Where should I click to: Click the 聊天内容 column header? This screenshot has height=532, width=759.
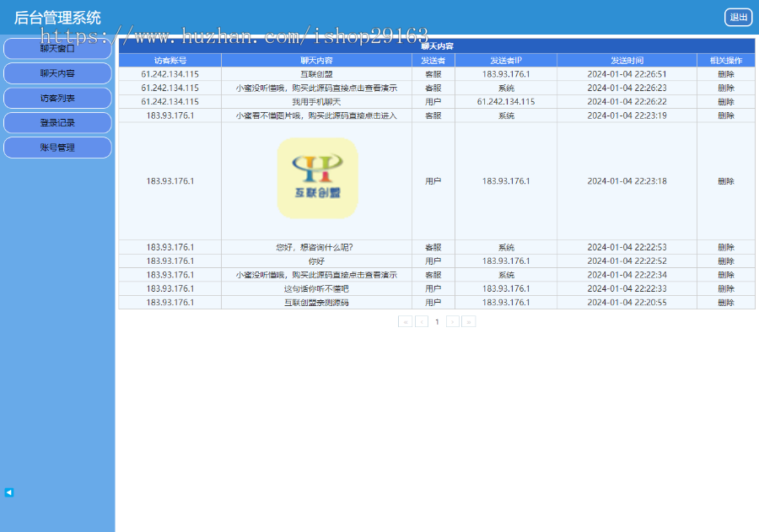316,61
